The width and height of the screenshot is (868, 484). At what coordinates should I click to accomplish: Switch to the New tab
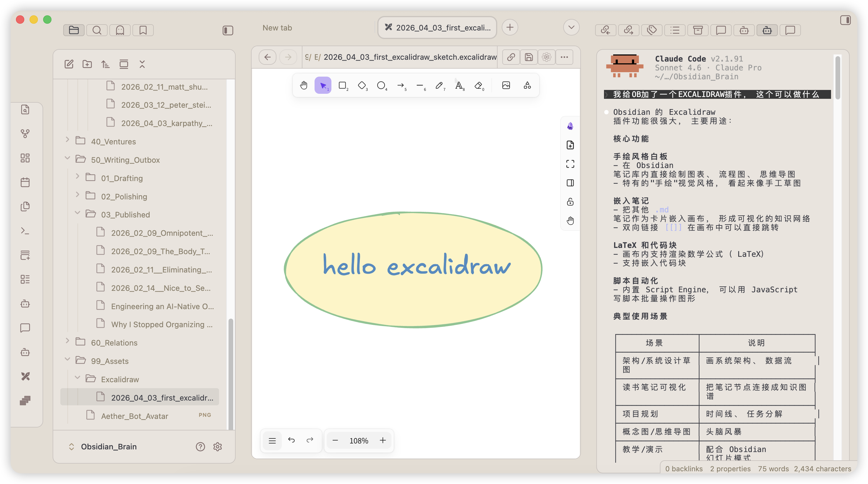click(277, 28)
